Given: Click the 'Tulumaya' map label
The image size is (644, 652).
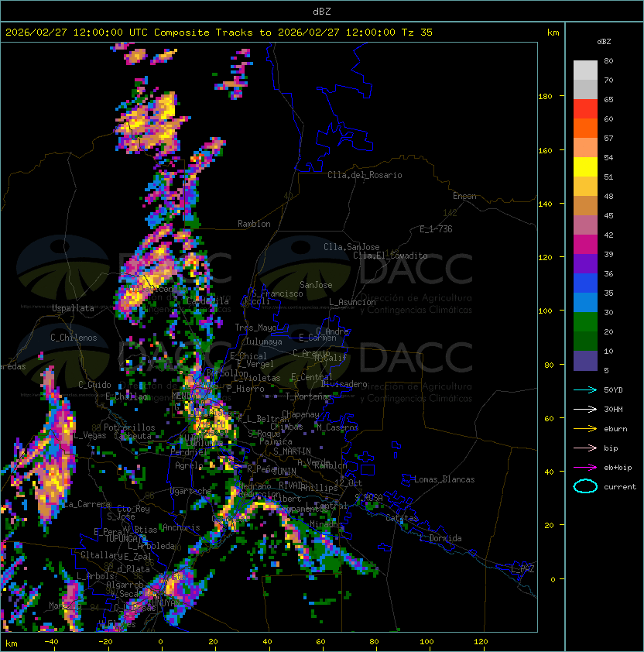Looking at the screenshot, I should (264, 341).
